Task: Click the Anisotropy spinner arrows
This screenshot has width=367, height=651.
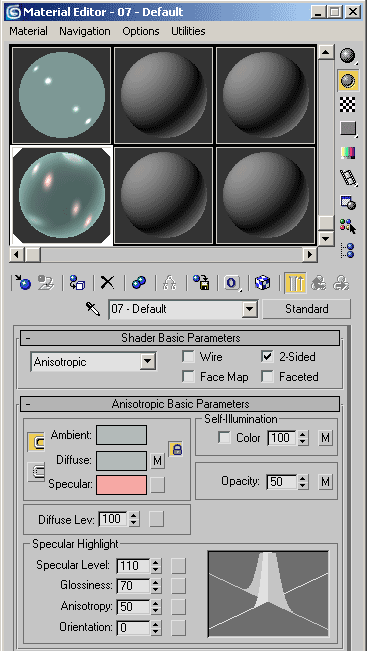Action: [156, 607]
